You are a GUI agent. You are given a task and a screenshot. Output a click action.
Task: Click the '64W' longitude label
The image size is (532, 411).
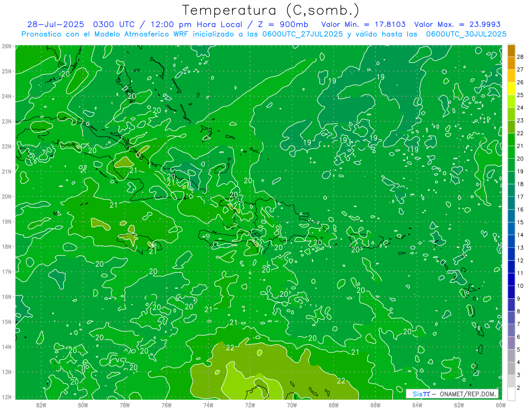point(417,405)
